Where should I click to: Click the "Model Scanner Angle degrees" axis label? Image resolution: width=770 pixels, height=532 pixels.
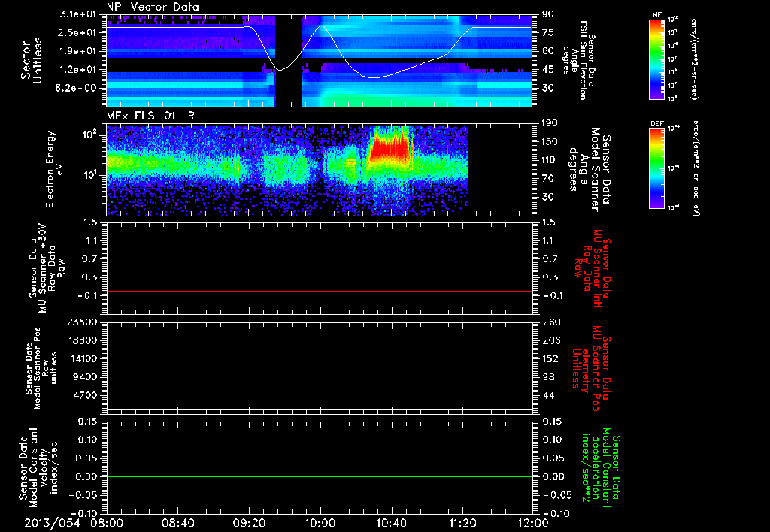click(x=590, y=169)
